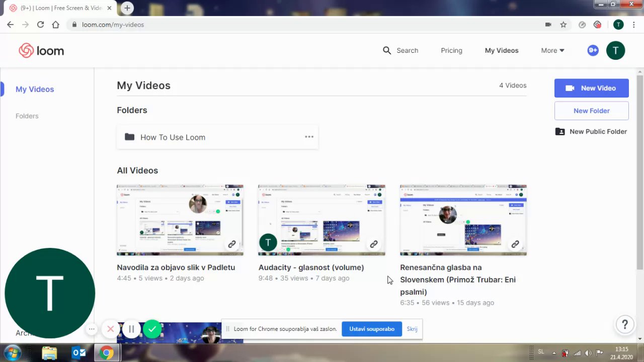Click the camera icon in address bar
644x362 pixels.
pos(548,25)
